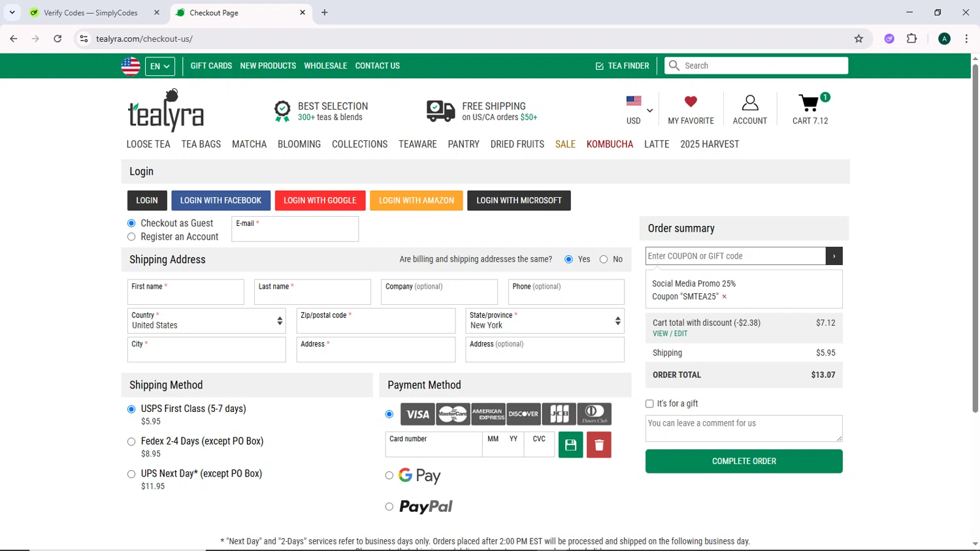Open the browser extensions puzzle icon
Viewport: 980px width, 551px height.
[912, 39]
